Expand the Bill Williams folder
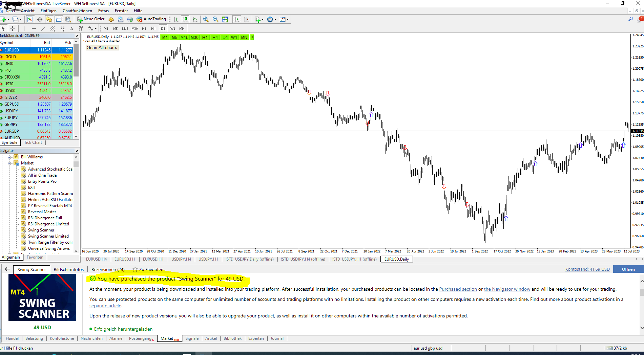 point(9,157)
